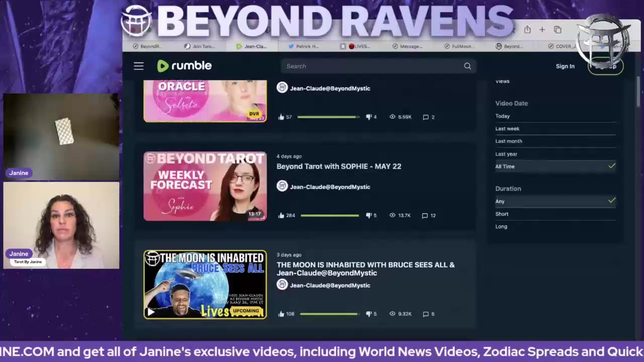644x362 pixels.
Task: Open the Rumble hamburger menu
Action: click(138, 66)
